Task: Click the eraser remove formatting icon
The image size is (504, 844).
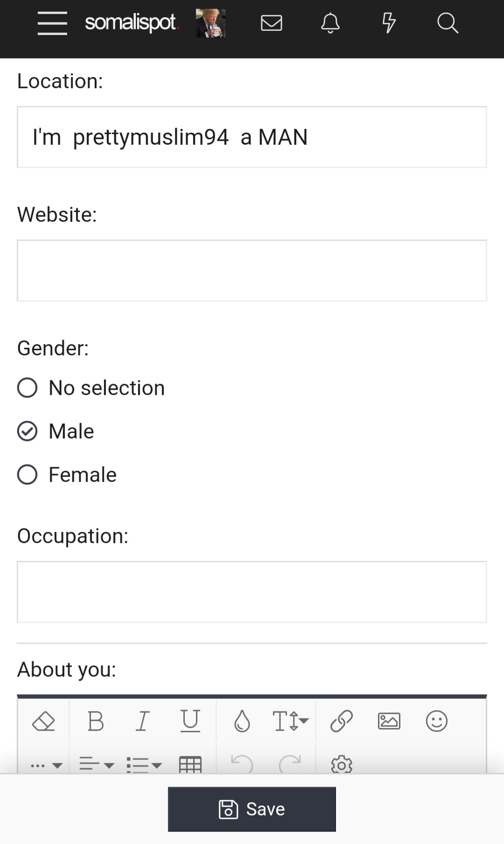Action: tap(43, 721)
